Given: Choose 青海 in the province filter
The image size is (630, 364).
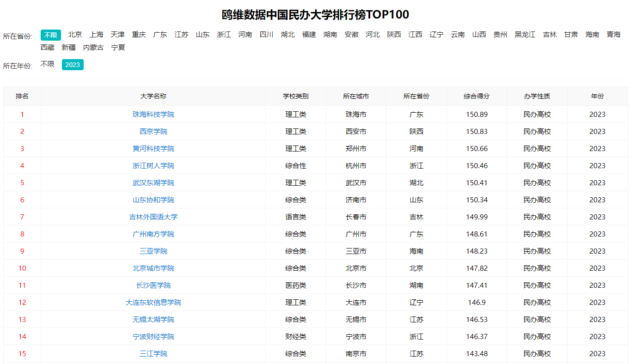Looking at the screenshot, I should point(613,35).
